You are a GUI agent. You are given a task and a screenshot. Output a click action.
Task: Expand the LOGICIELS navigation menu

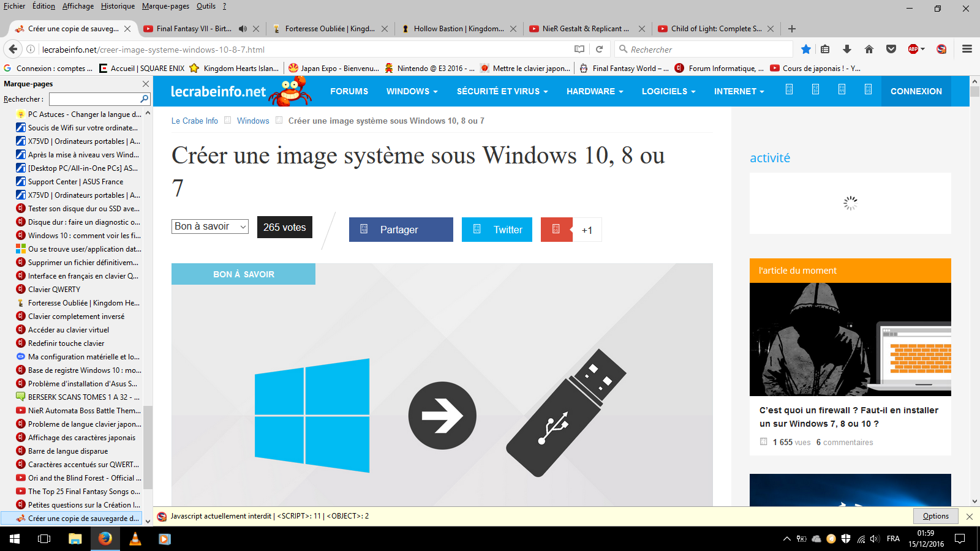point(668,91)
